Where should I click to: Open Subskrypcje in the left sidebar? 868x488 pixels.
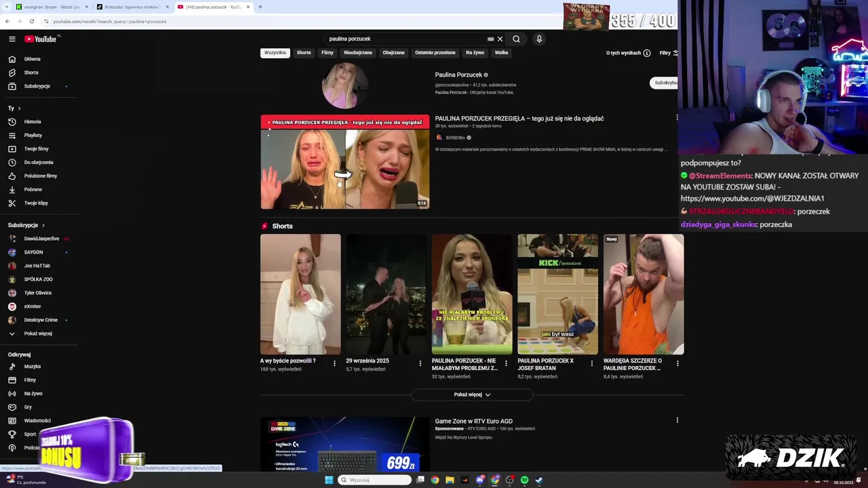pyautogui.click(x=37, y=86)
